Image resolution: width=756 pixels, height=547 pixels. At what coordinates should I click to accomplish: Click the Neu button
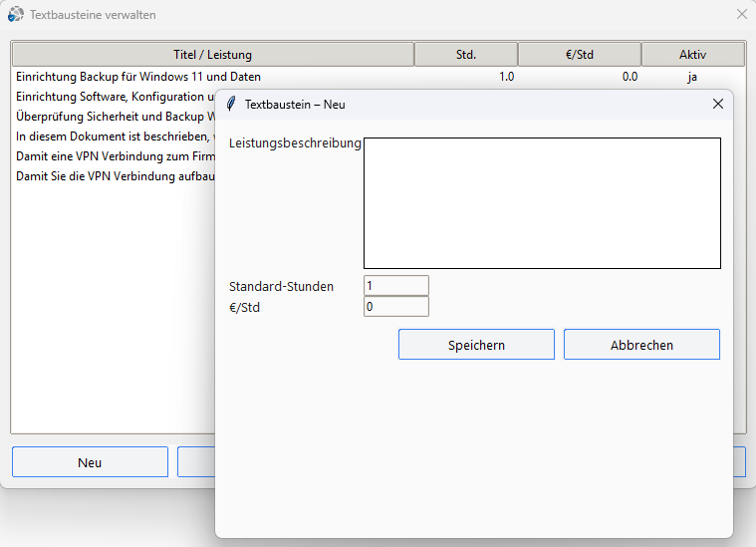tap(90, 462)
